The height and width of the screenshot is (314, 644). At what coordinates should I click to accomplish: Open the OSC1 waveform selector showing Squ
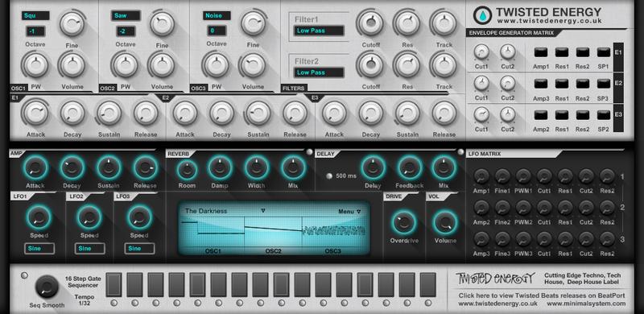(x=35, y=15)
